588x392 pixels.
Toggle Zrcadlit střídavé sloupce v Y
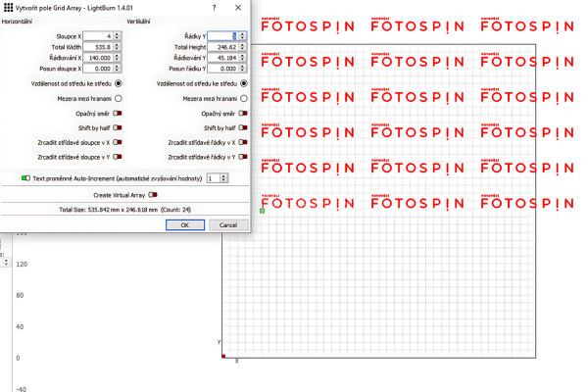click(118, 157)
